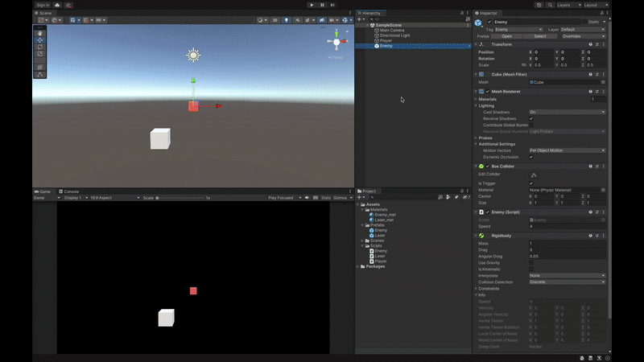Toggle the Is Trigger checkbox
The image size is (644, 362).
531,183
